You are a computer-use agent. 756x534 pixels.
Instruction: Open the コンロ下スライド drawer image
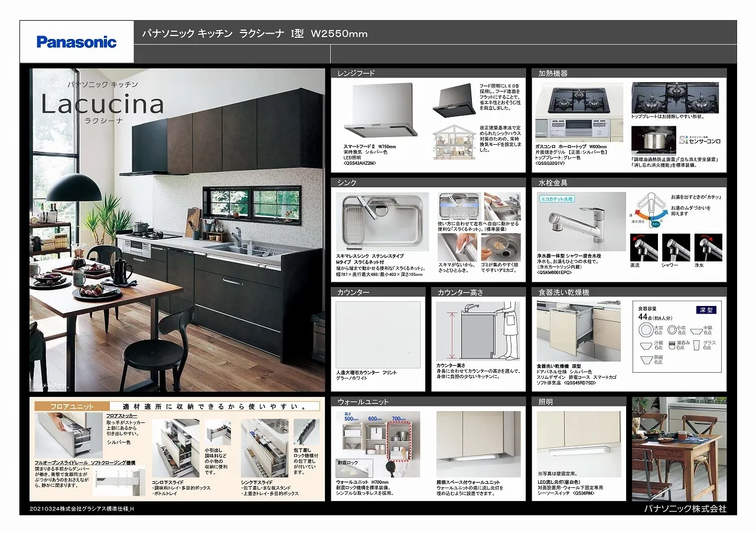175,448
